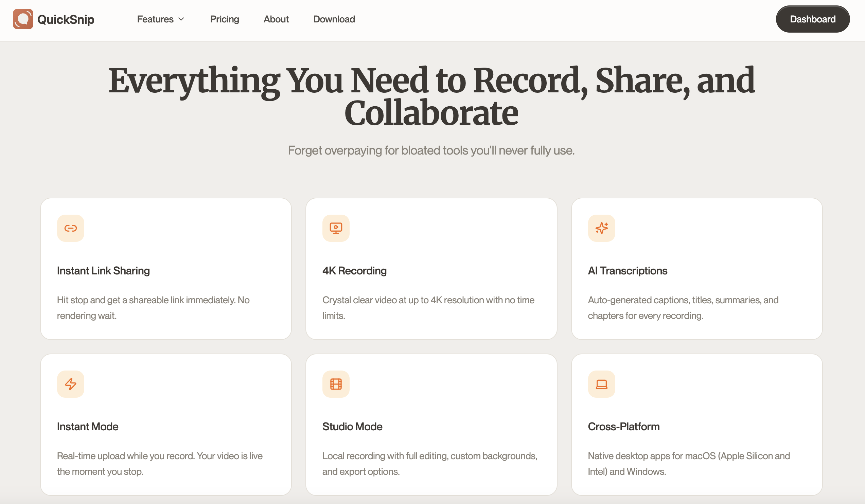865x504 pixels.
Task: Click the AI Transcriptions card title
Action: pos(628,271)
